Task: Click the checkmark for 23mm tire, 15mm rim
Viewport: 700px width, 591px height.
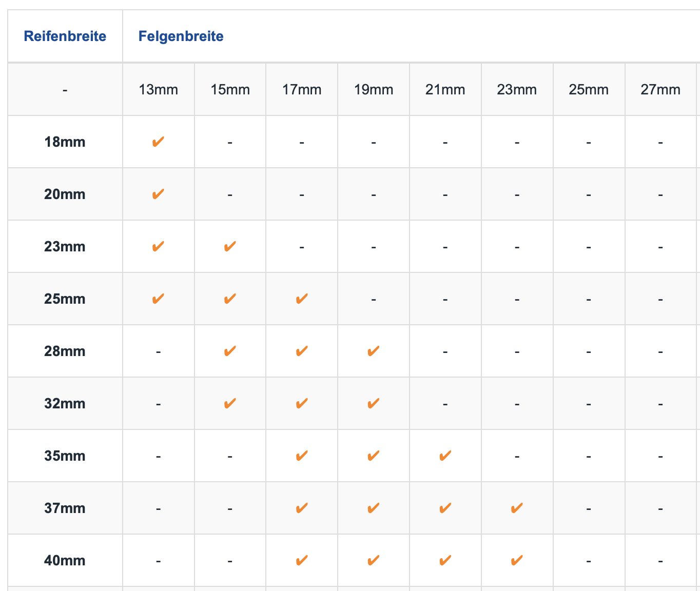Action: [230, 247]
